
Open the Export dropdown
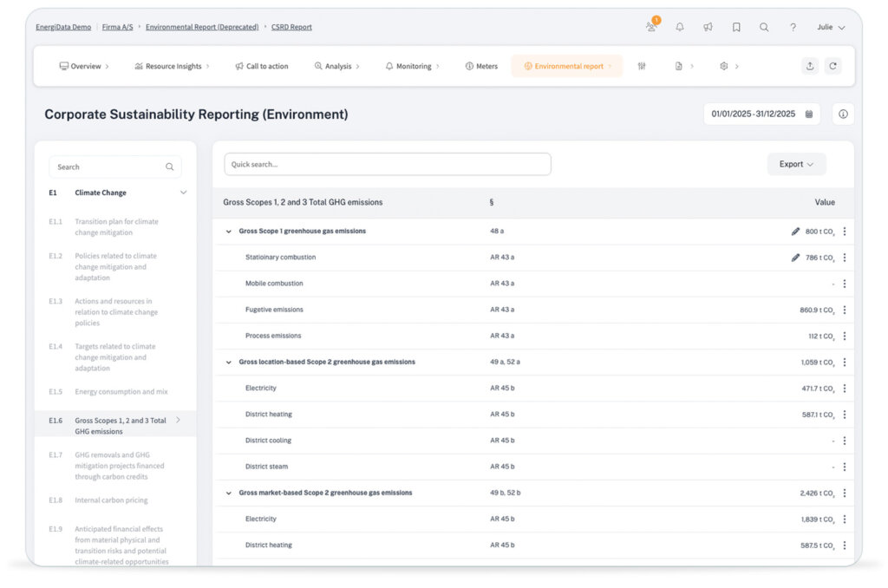(x=796, y=164)
